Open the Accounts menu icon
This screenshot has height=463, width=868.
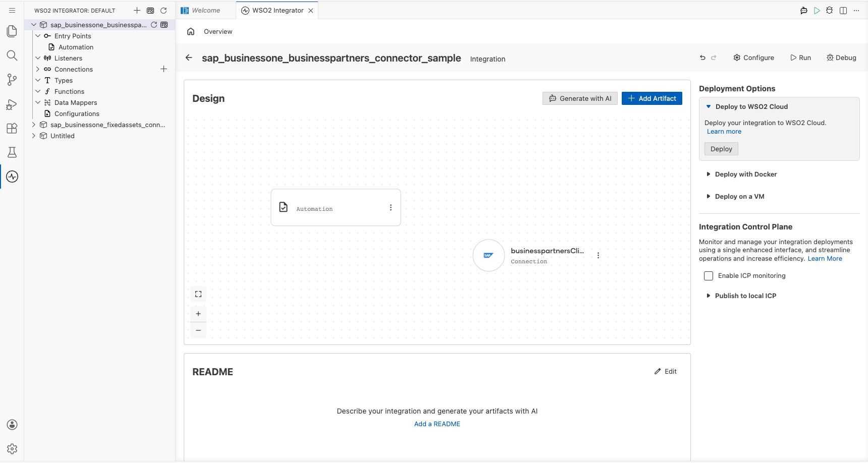click(x=12, y=425)
